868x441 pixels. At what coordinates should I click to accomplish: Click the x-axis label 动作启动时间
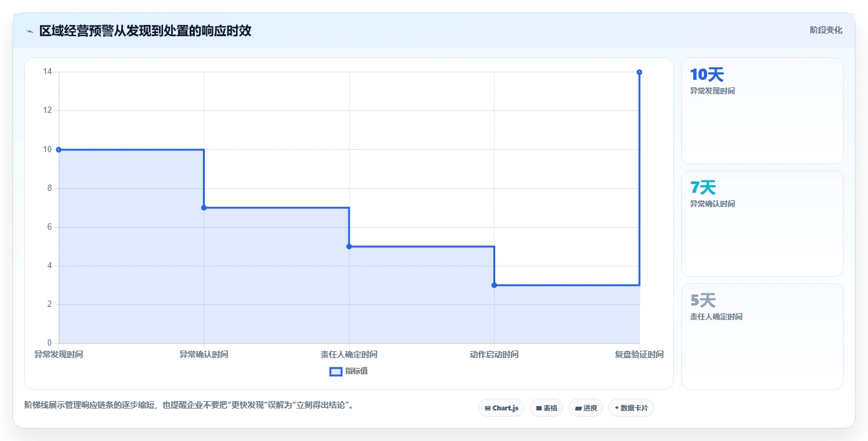point(494,354)
